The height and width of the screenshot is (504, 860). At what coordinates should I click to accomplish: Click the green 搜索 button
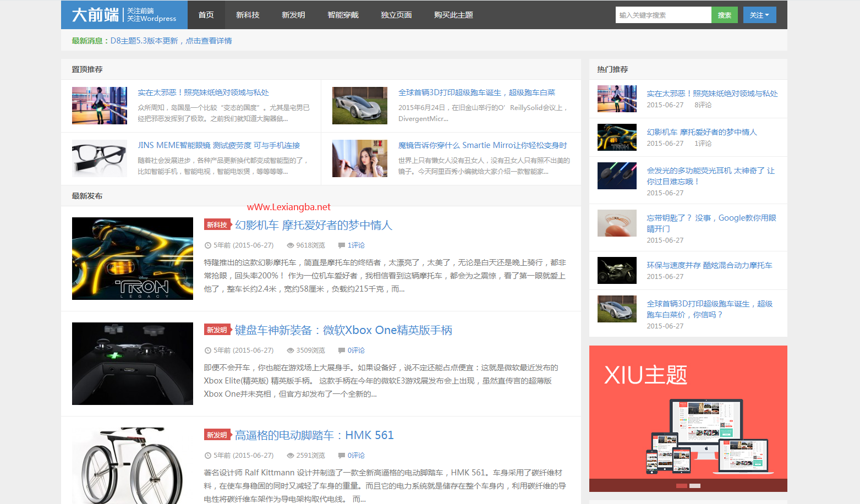(725, 15)
